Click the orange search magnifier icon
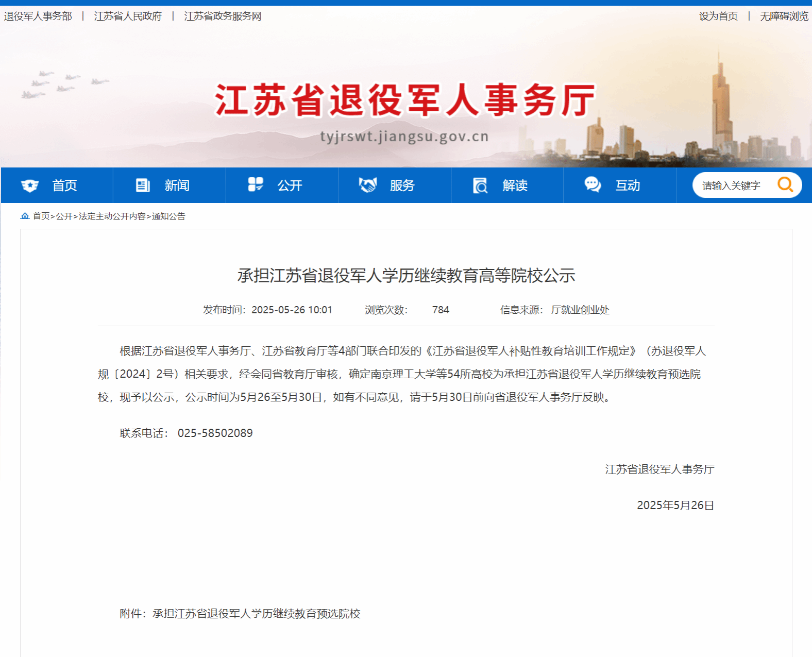The height and width of the screenshot is (657, 812). tap(785, 184)
